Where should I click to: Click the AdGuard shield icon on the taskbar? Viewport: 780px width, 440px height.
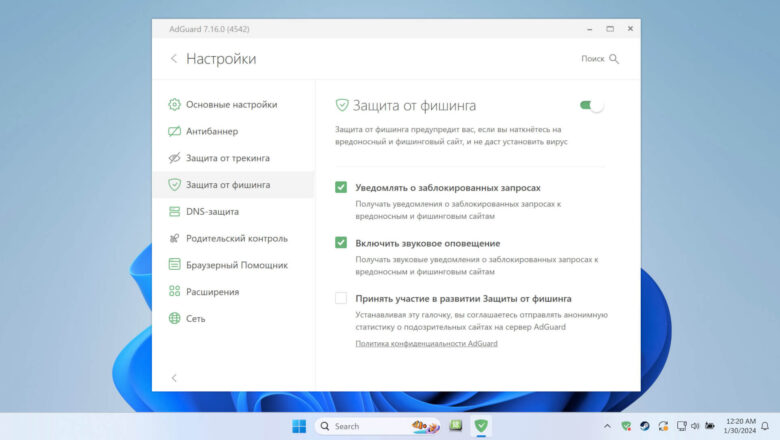click(x=481, y=426)
